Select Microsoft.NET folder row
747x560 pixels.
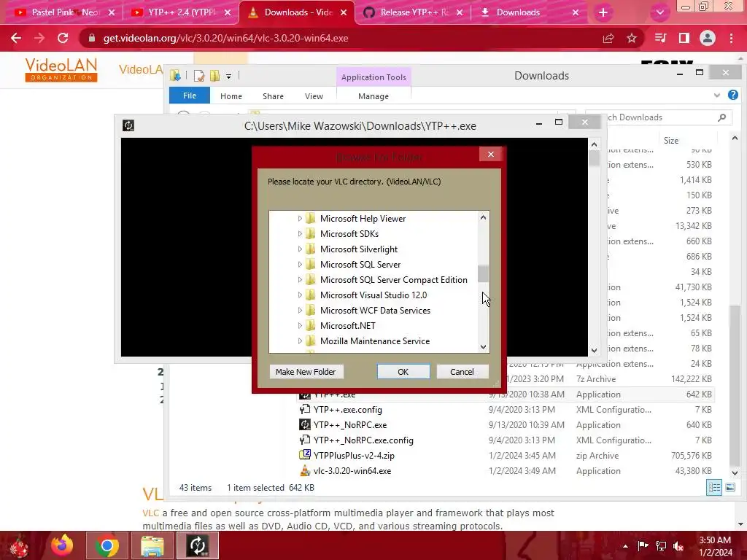coord(347,326)
